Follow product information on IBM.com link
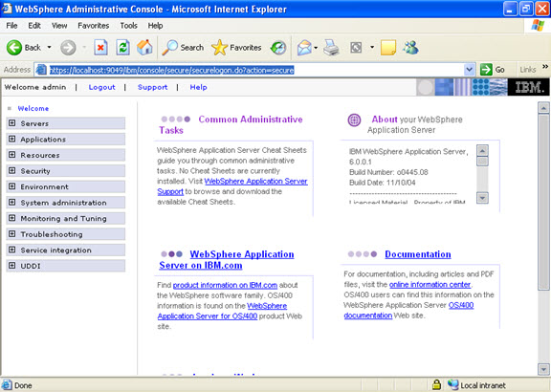This screenshot has height=392, width=551. pos(225,285)
